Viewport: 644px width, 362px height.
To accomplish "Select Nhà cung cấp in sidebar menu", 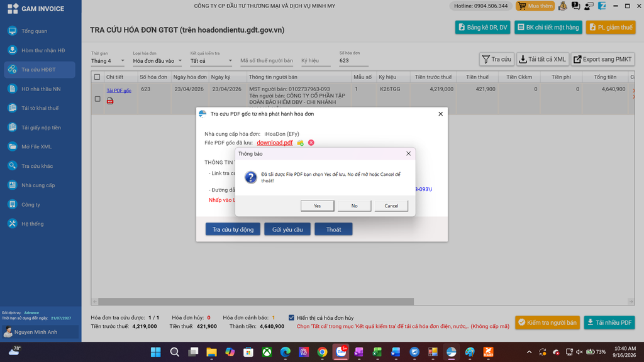I will 40,185.
